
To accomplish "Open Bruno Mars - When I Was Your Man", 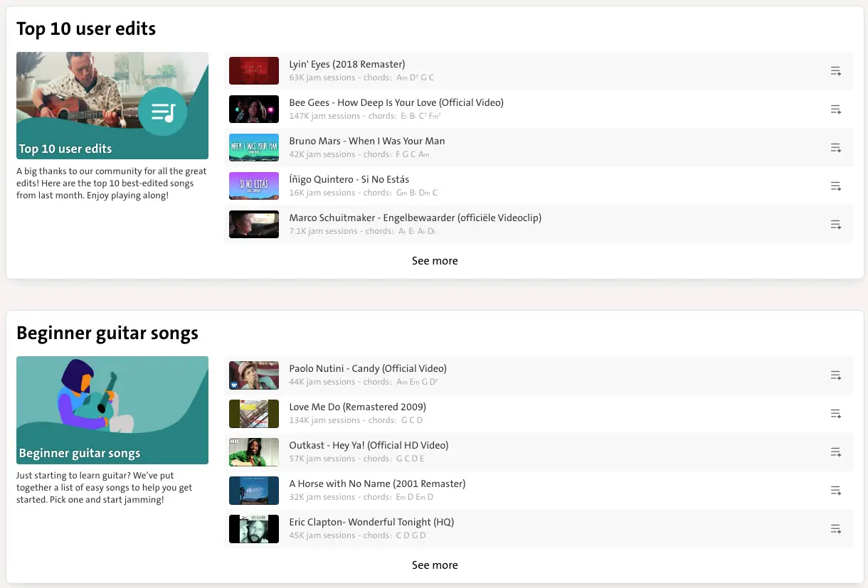I will (366, 141).
